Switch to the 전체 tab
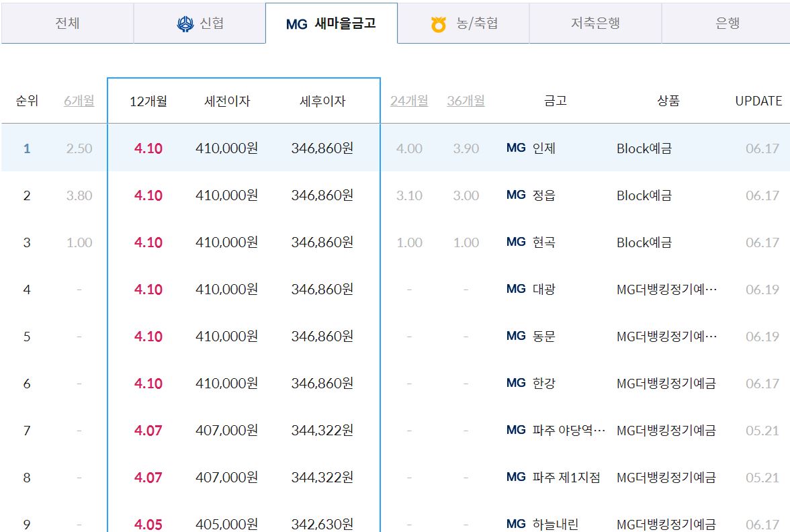 click(x=67, y=23)
